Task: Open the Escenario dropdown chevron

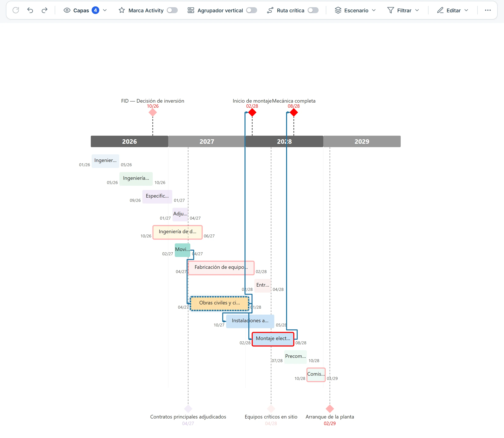Action: [374, 10]
